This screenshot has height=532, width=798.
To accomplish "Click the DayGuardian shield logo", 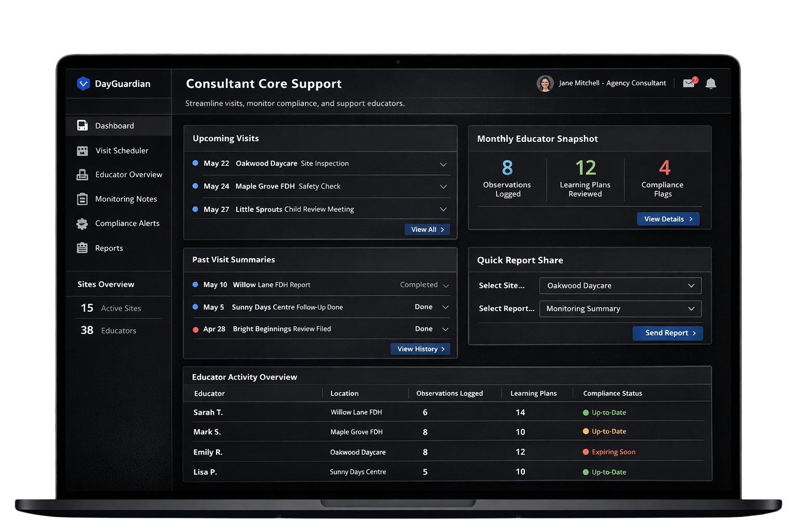I will 84,83.
